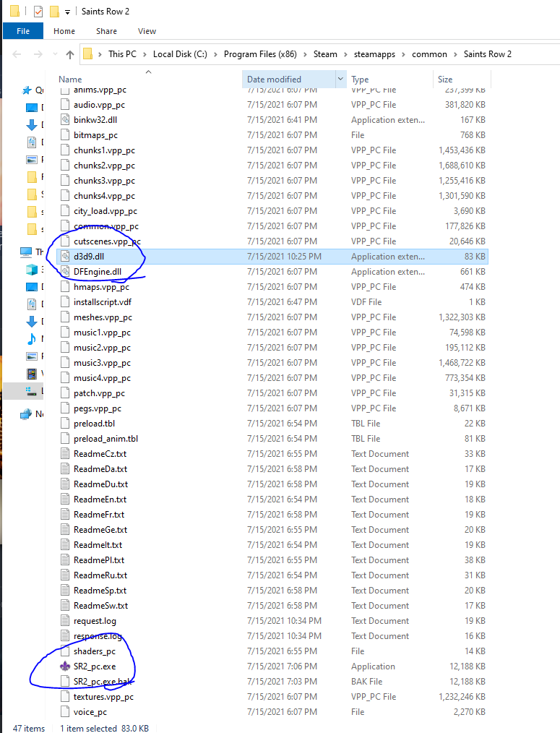Select the music3.vpp_pc file name
Image resolution: width=560 pixels, height=733 pixels.
coord(102,363)
